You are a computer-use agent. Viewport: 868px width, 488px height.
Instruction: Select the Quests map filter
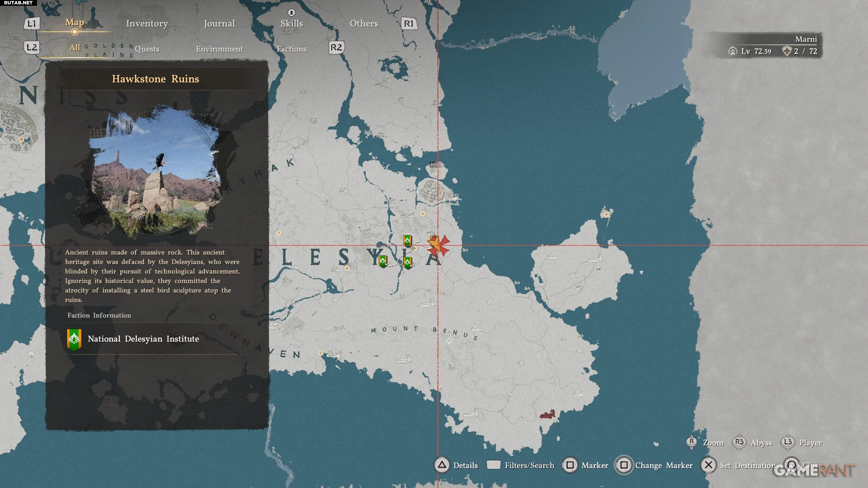(147, 49)
